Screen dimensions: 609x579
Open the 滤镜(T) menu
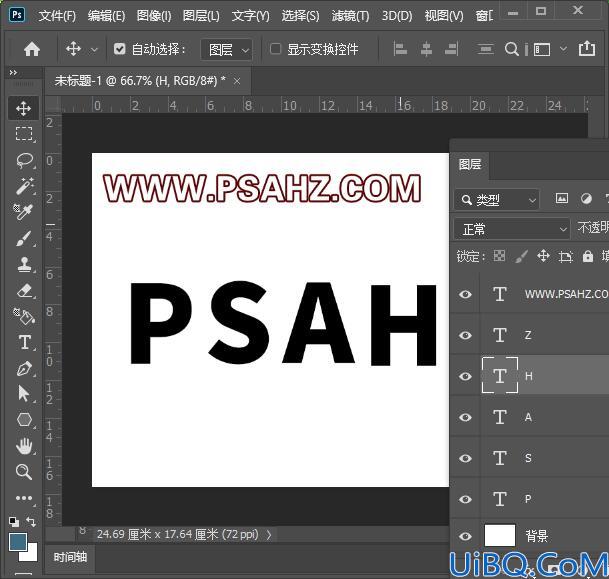[350, 16]
